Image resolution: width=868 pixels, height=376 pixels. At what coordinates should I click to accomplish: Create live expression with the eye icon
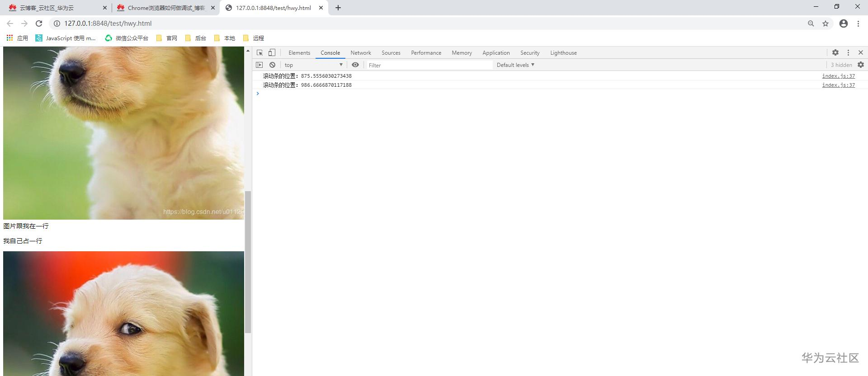[355, 65]
